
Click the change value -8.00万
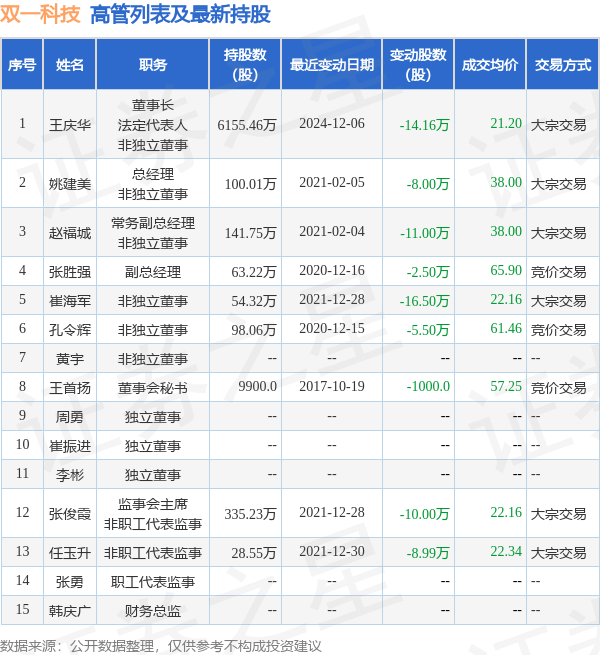pyautogui.click(x=428, y=183)
